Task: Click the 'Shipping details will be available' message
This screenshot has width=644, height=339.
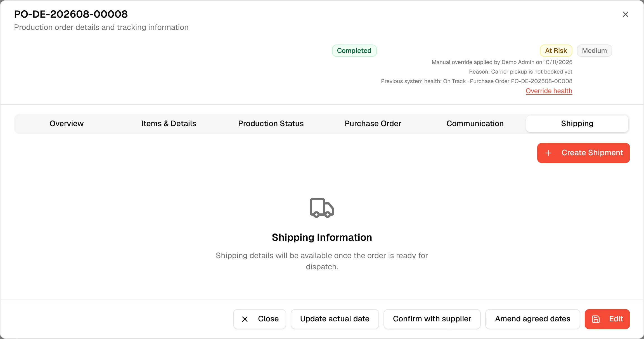Action: point(322,261)
